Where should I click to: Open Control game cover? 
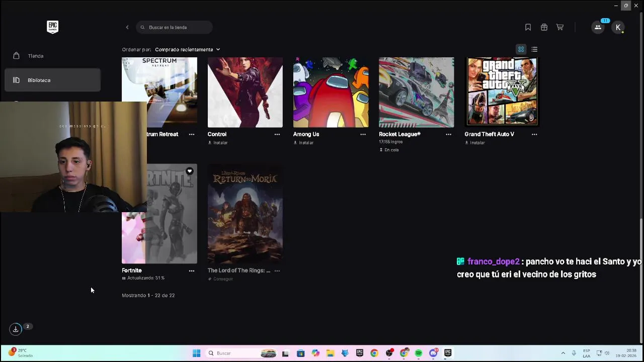pos(245,92)
